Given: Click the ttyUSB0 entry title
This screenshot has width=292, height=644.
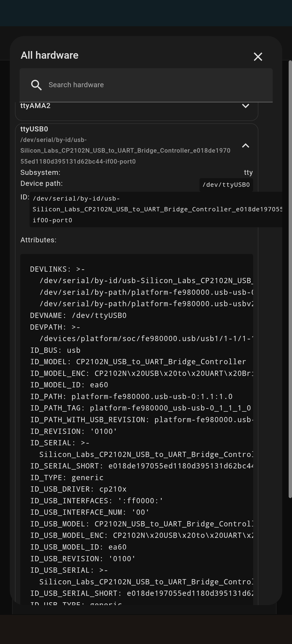Looking at the screenshot, I should click(34, 129).
